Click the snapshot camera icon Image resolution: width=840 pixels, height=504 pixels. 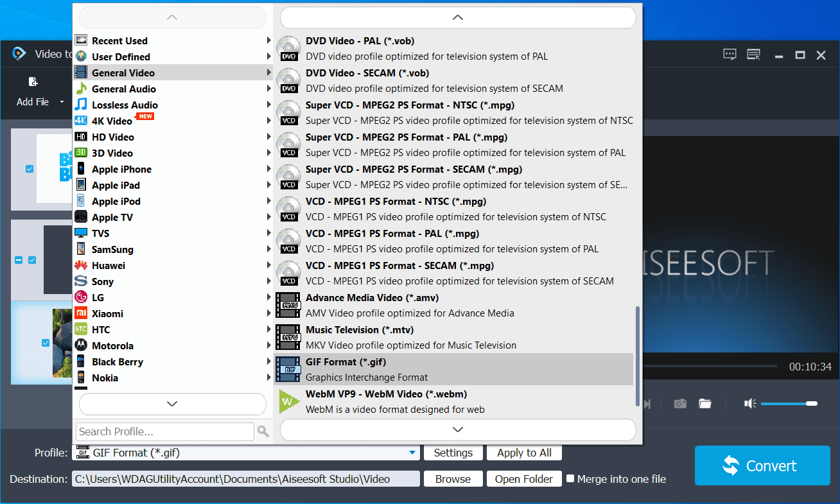click(680, 403)
